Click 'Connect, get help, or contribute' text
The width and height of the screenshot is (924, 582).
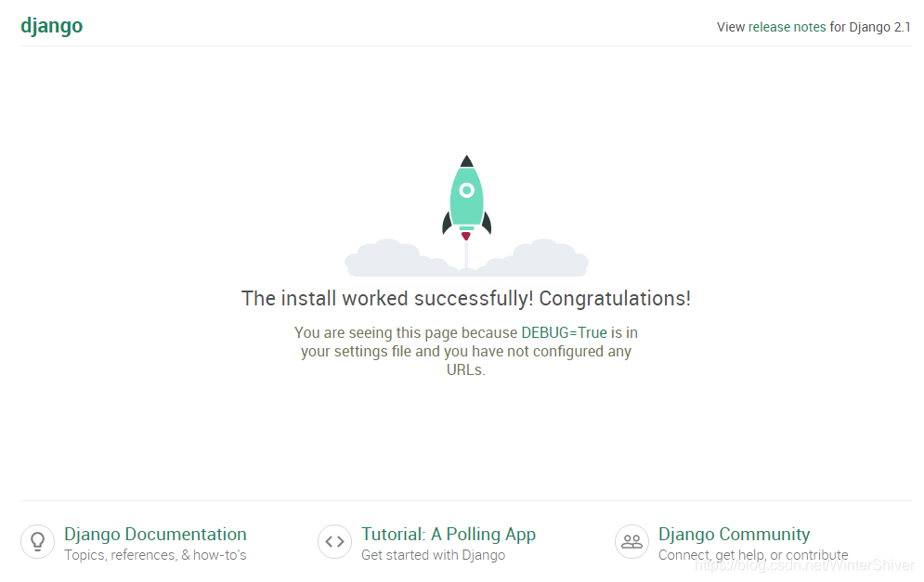point(753,555)
